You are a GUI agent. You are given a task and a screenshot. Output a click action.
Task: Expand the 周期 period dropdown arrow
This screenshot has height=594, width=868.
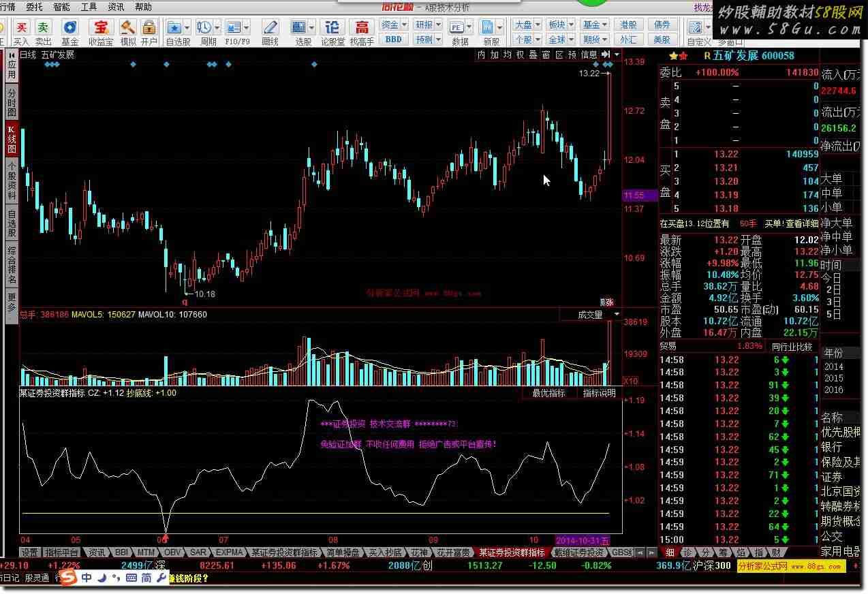click(216, 27)
